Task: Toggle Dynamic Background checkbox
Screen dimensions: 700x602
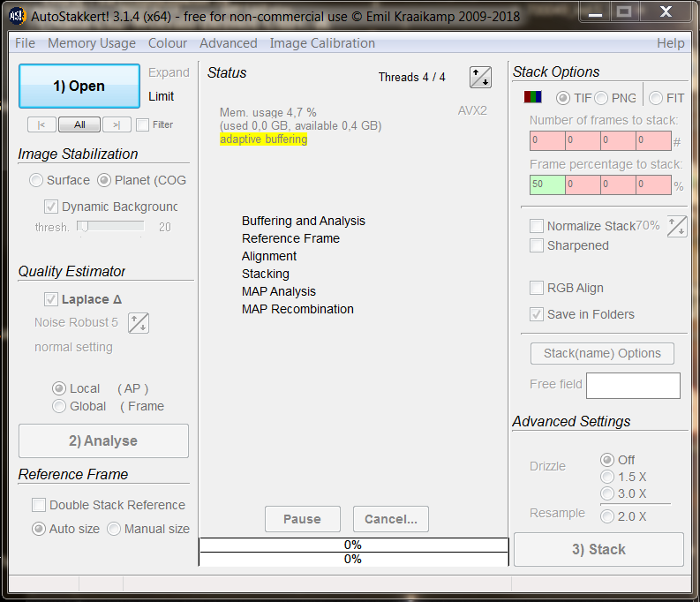Action: pos(51,207)
